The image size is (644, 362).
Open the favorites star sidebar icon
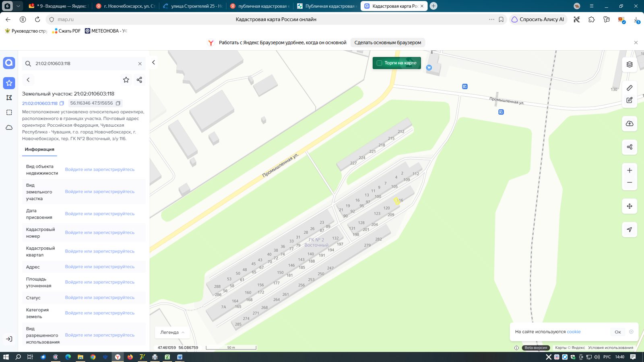9,83
